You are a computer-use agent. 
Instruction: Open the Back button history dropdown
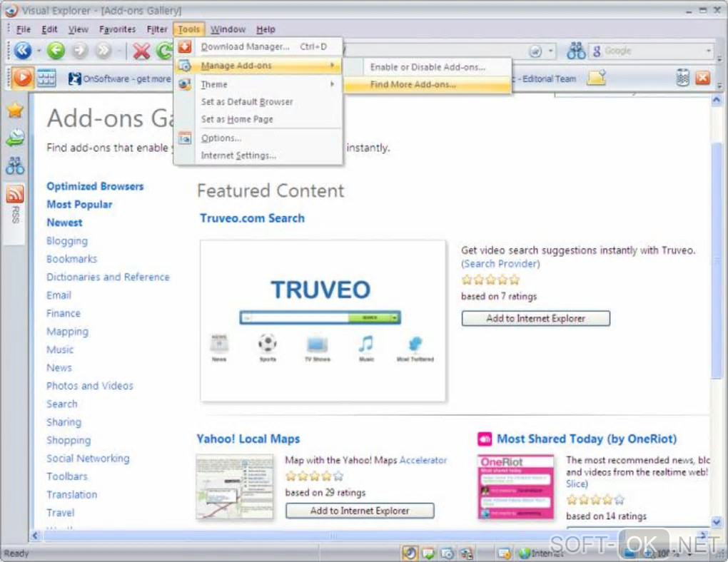39,51
